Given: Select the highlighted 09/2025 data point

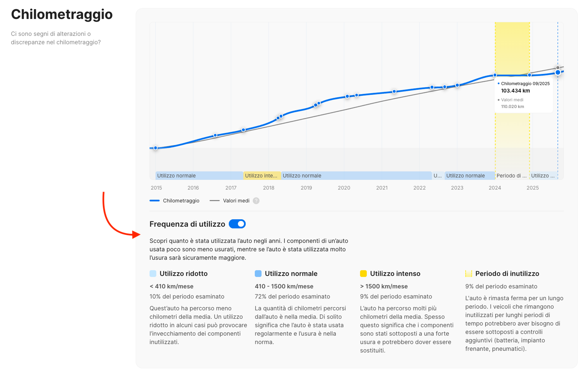Looking at the screenshot, I should pyautogui.click(x=558, y=72).
